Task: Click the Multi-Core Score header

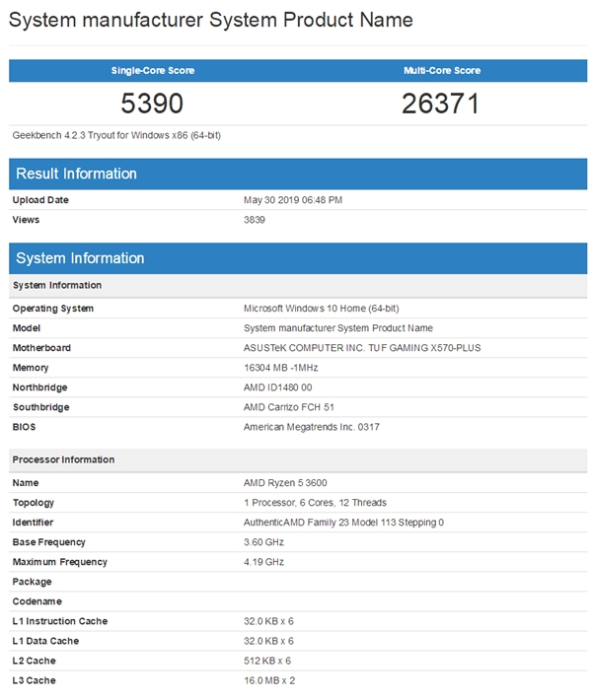Action: click(440, 71)
